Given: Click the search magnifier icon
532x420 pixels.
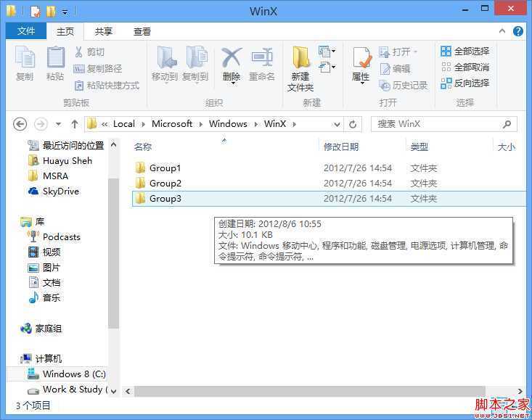Looking at the screenshot, I should click(x=507, y=124).
